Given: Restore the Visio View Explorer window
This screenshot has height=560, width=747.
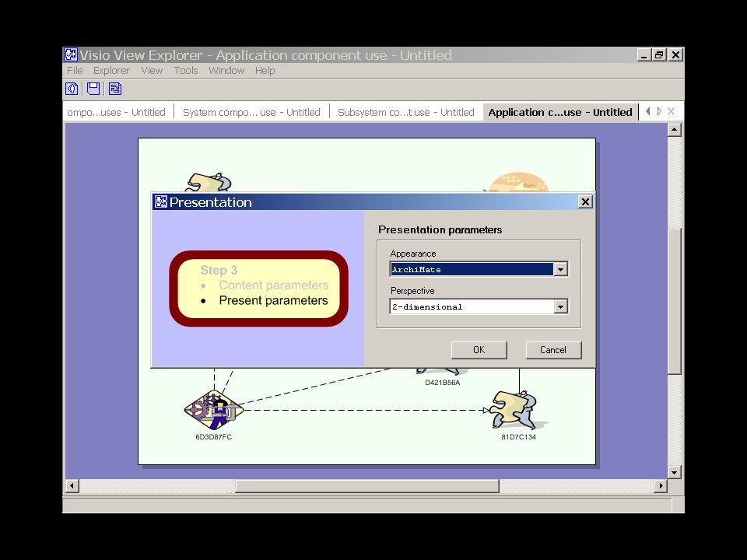Looking at the screenshot, I should [659, 54].
